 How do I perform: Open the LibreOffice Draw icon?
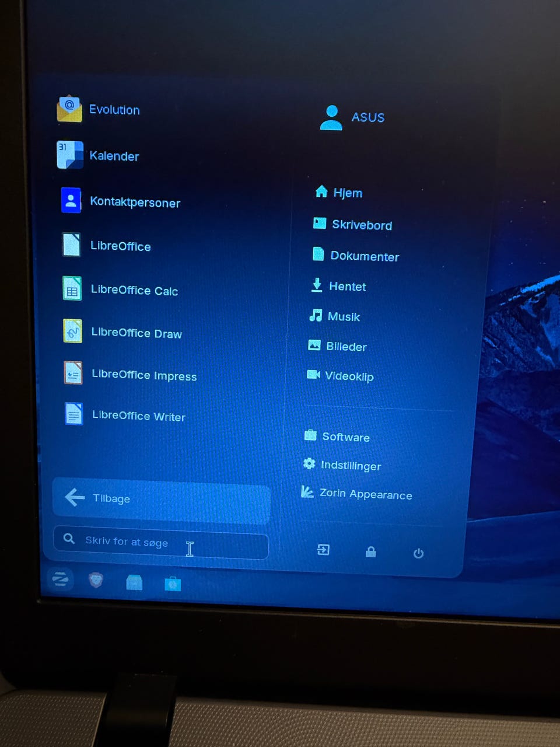tap(73, 331)
